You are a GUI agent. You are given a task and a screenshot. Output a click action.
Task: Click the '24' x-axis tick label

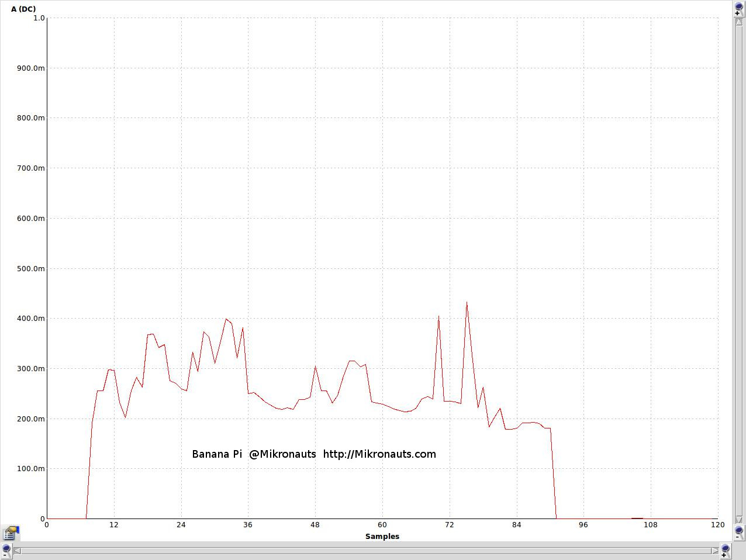point(181,525)
